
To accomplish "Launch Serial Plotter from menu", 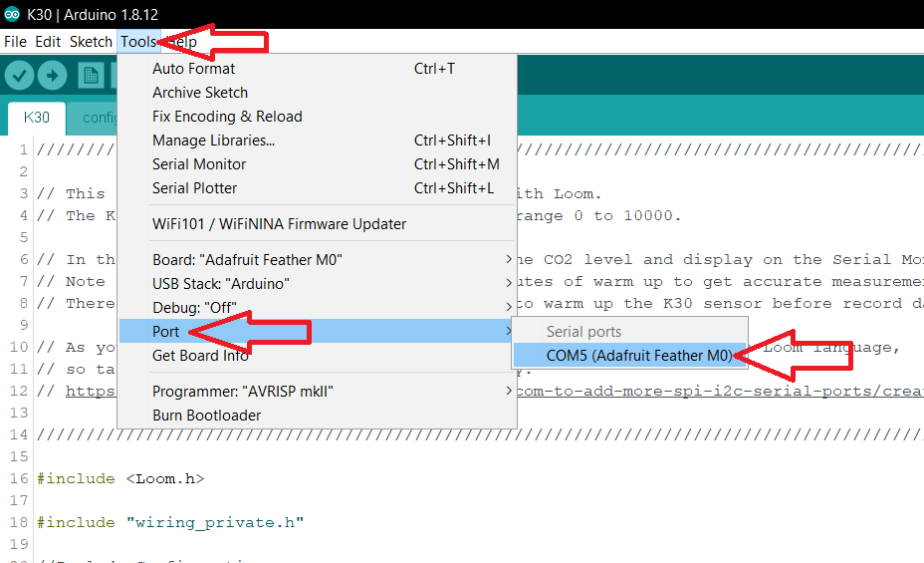I will (x=317, y=188).
